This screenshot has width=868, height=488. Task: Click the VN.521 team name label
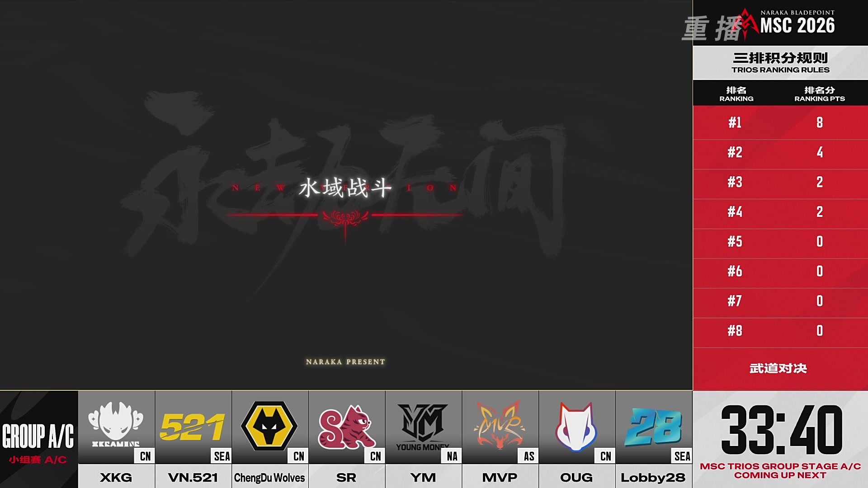pyautogui.click(x=193, y=477)
